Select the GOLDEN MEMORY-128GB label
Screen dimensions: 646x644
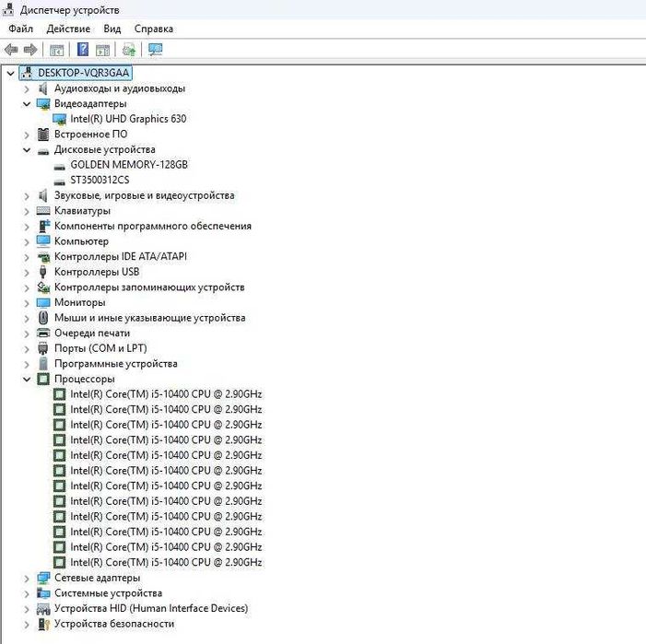(129, 165)
